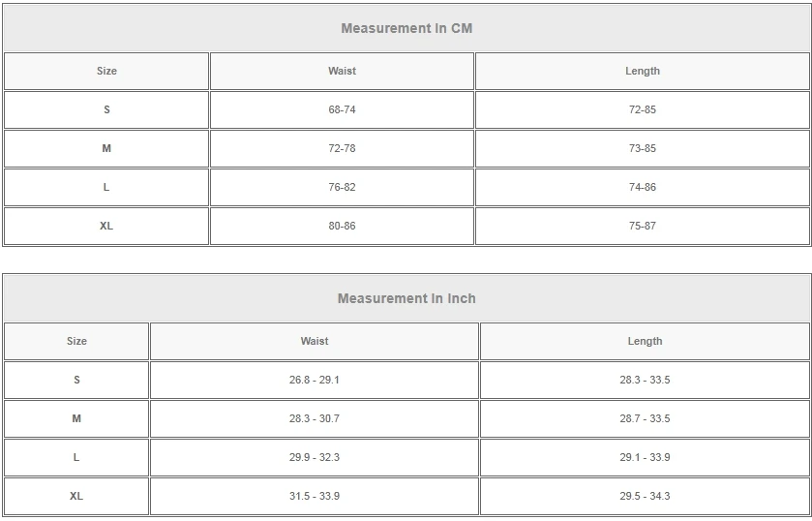812x521 pixels.
Task: Select the Waist header in the CM table
Action: pos(342,71)
